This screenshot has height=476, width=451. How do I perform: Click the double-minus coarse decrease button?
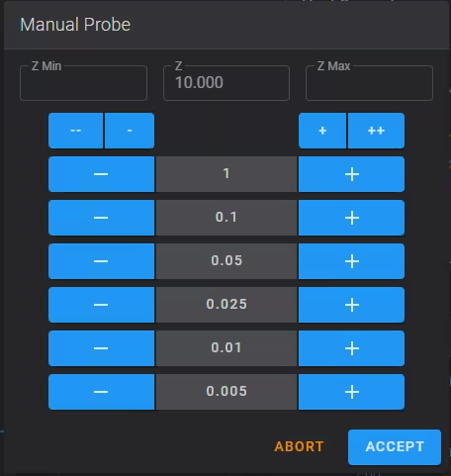[76, 131]
